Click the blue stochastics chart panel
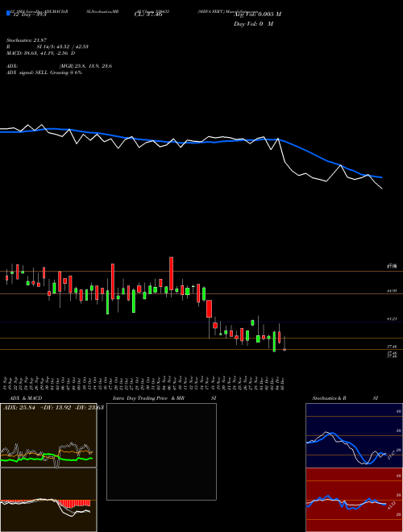 click(x=354, y=435)
